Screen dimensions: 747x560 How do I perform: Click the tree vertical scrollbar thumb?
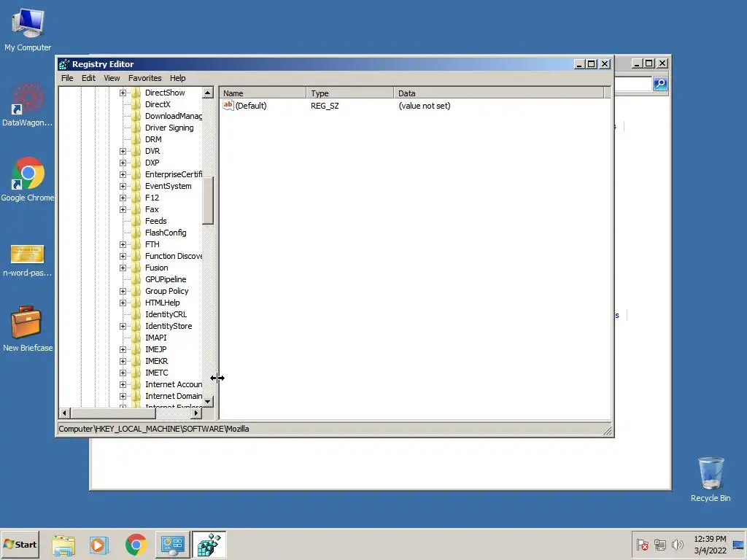[x=208, y=201]
